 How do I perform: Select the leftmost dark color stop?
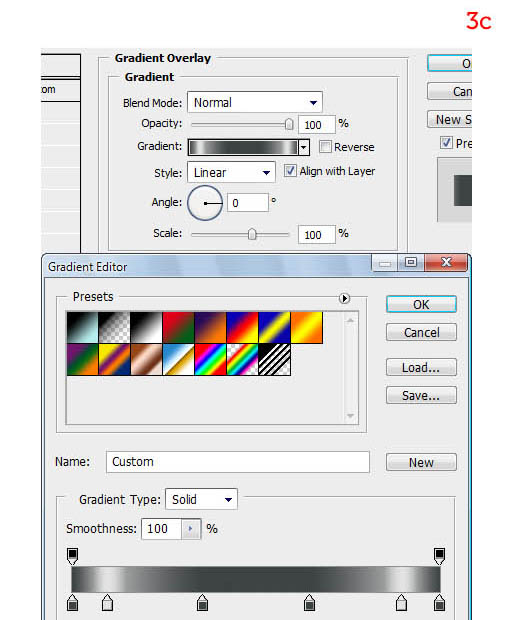pos(72,602)
